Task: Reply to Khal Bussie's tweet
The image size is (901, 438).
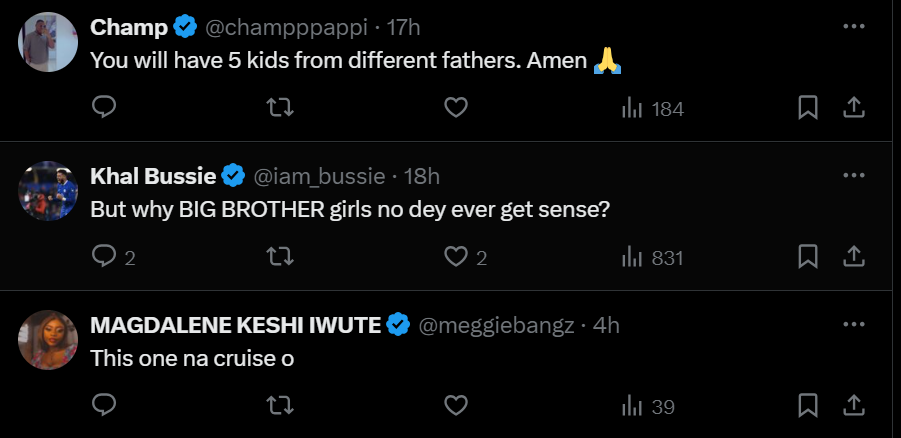Action: (x=104, y=257)
